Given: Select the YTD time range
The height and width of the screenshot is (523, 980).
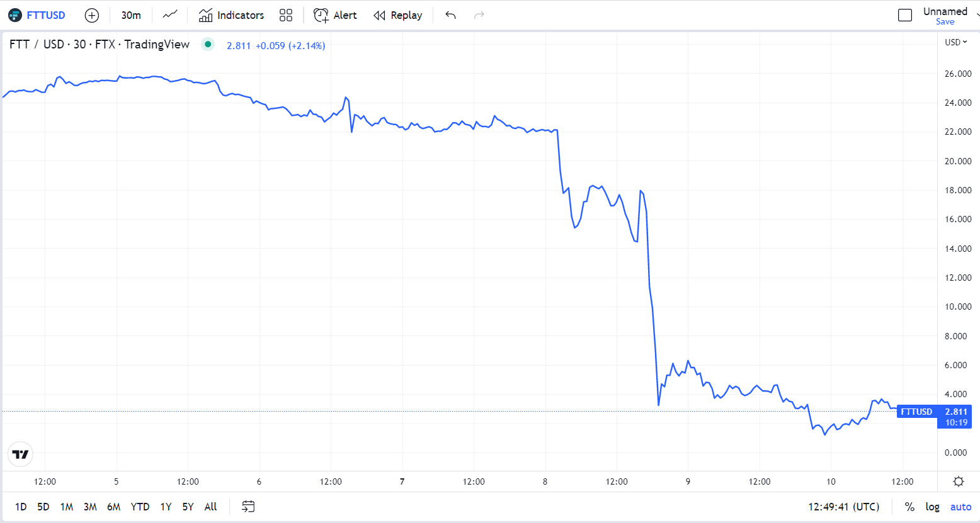Looking at the screenshot, I should (140, 507).
